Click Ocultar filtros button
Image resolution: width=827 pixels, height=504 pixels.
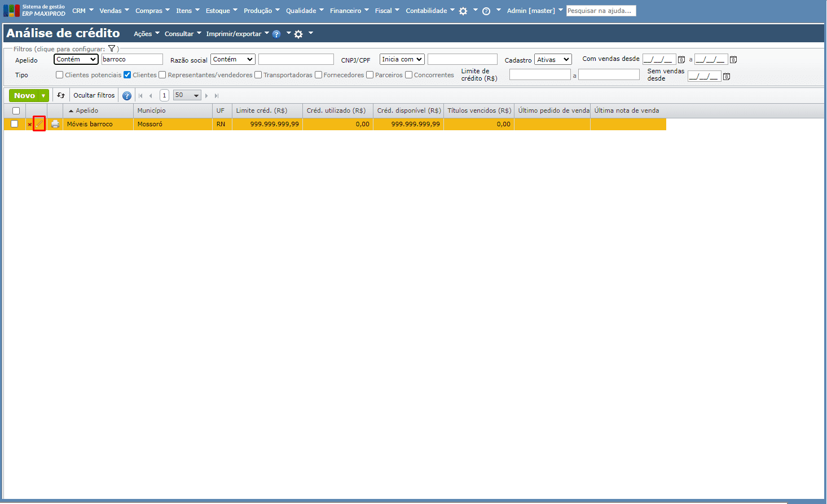point(94,95)
